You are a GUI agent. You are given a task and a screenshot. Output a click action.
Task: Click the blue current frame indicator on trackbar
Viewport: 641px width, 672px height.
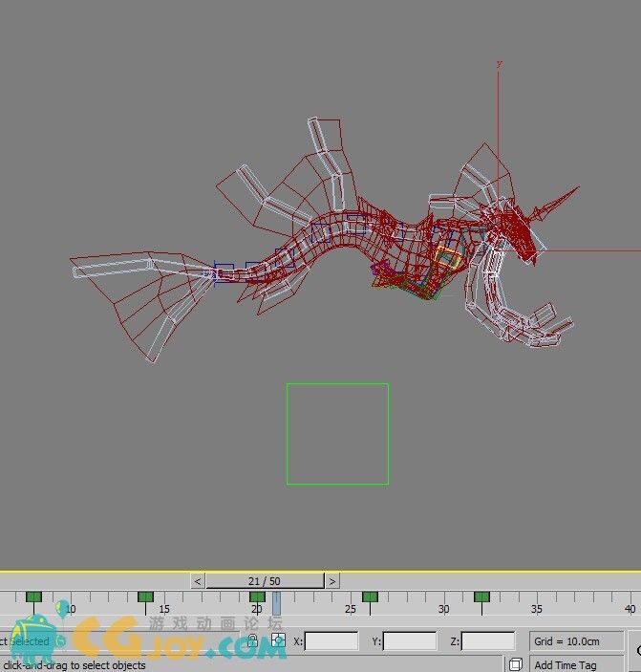pos(276,602)
